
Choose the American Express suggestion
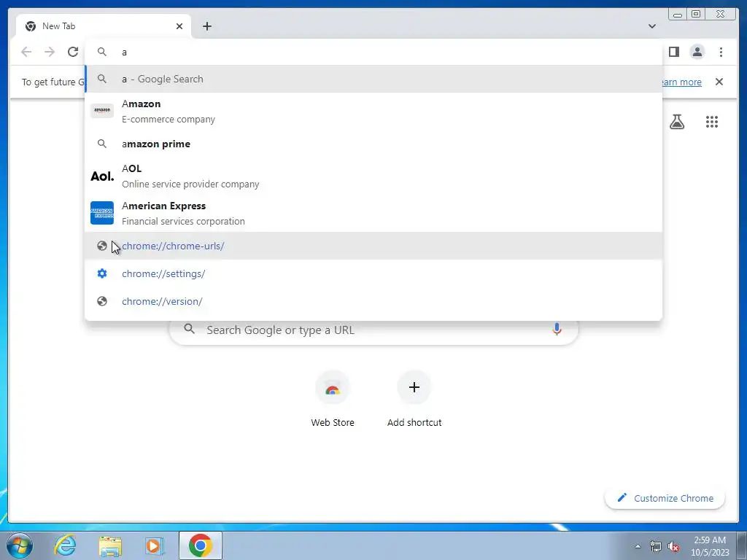[373, 214]
